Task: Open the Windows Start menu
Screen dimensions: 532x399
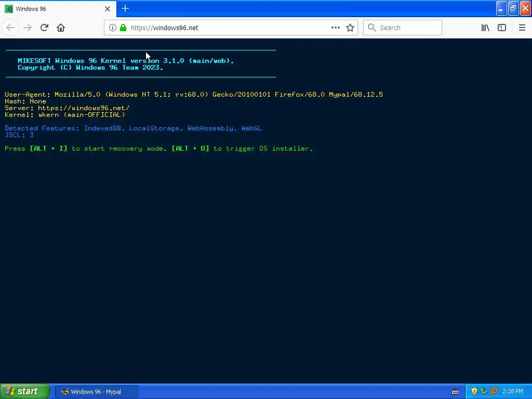Action: tap(24, 392)
